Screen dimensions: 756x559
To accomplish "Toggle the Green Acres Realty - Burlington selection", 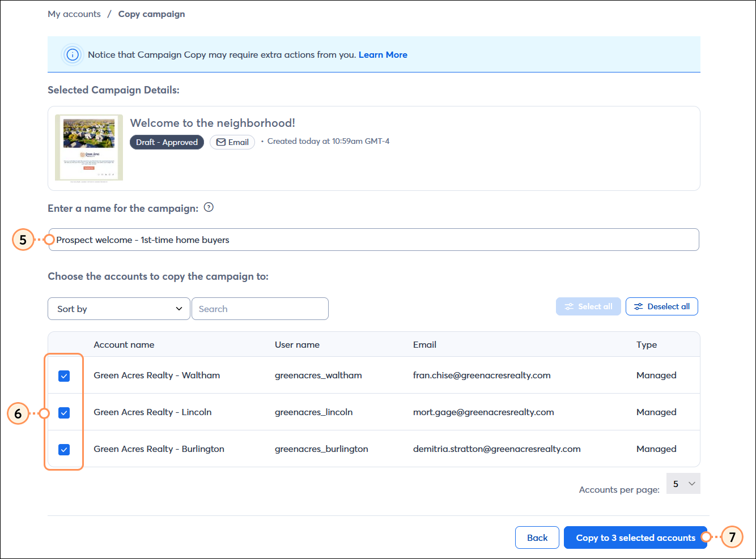I will click(x=64, y=449).
